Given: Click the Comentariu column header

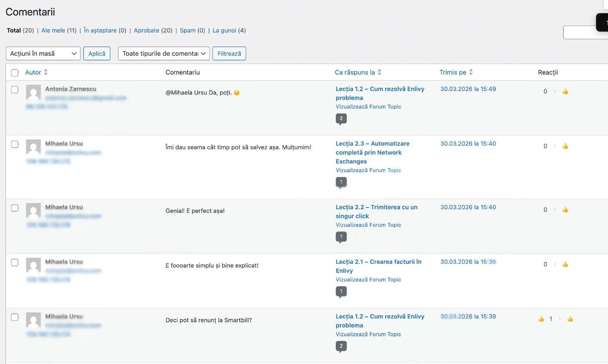Looking at the screenshot, I should 183,72.
